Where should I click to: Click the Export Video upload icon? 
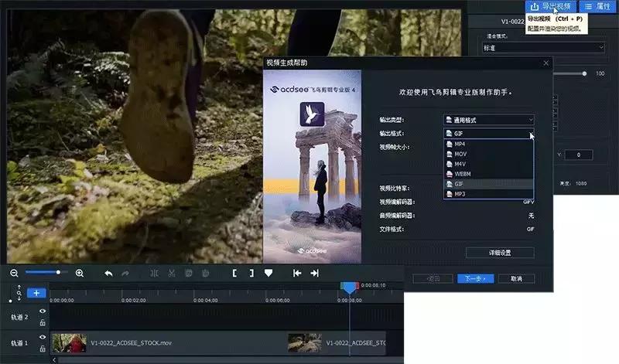pyautogui.click(x=535, y=6)
